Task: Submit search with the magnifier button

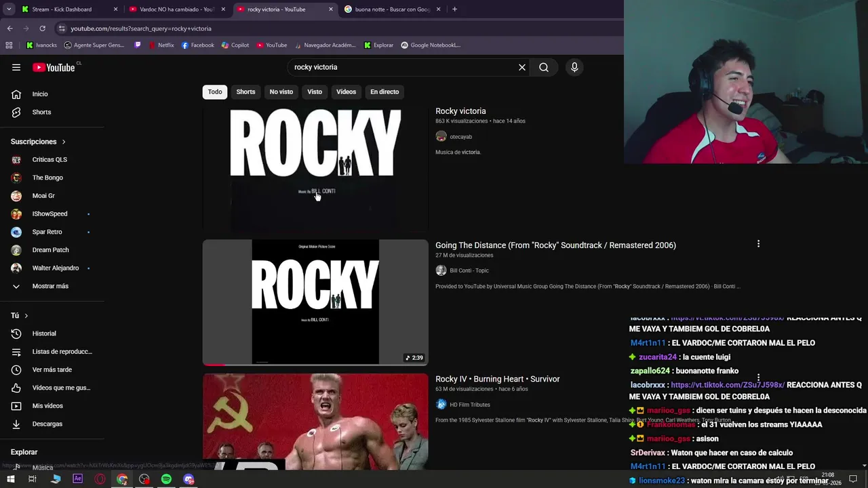Action: [544, 67]
